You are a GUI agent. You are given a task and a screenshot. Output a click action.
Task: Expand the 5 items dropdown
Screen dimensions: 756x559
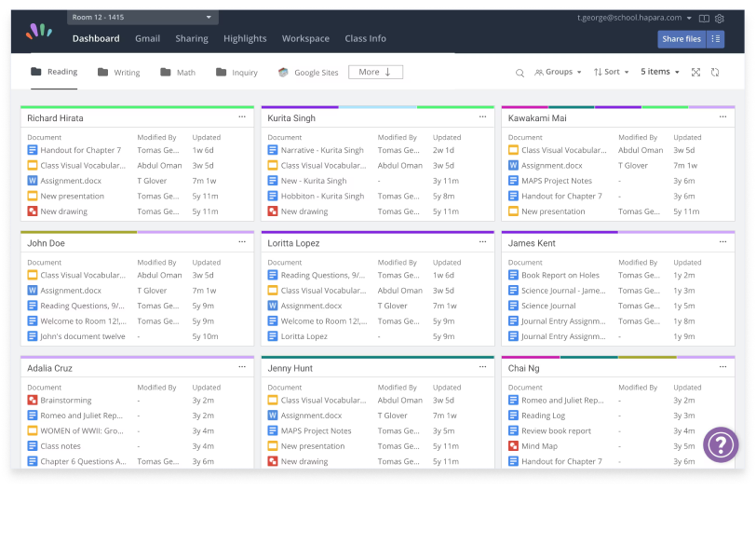pos(659,72)
